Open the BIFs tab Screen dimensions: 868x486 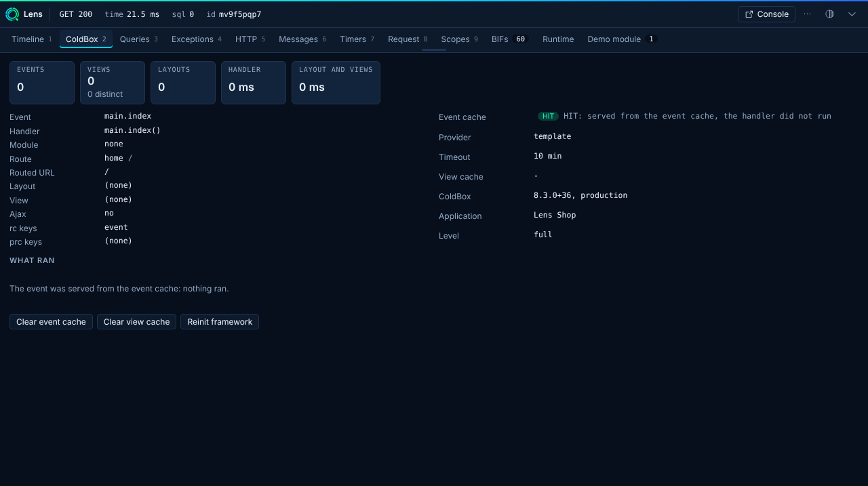pyautogui.click(x=509, y=39)
